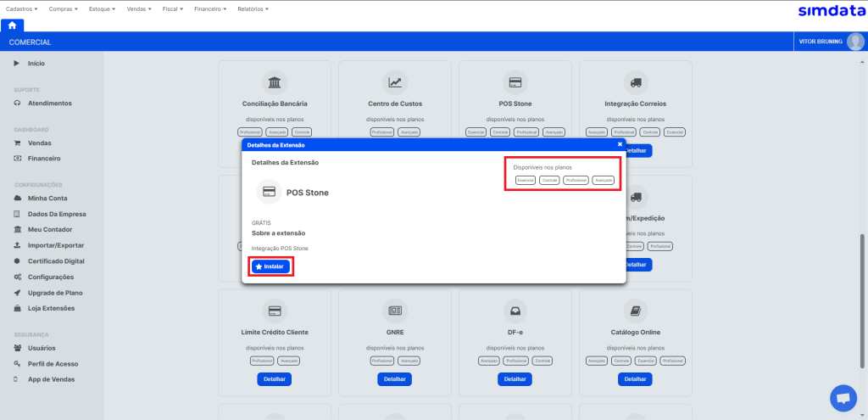Image resolution: width=868 pixels, height=420 pixels.
Task: Click the cloud icon beside Minha Conta
Action: pyautogui.click(x=17, y=199)
